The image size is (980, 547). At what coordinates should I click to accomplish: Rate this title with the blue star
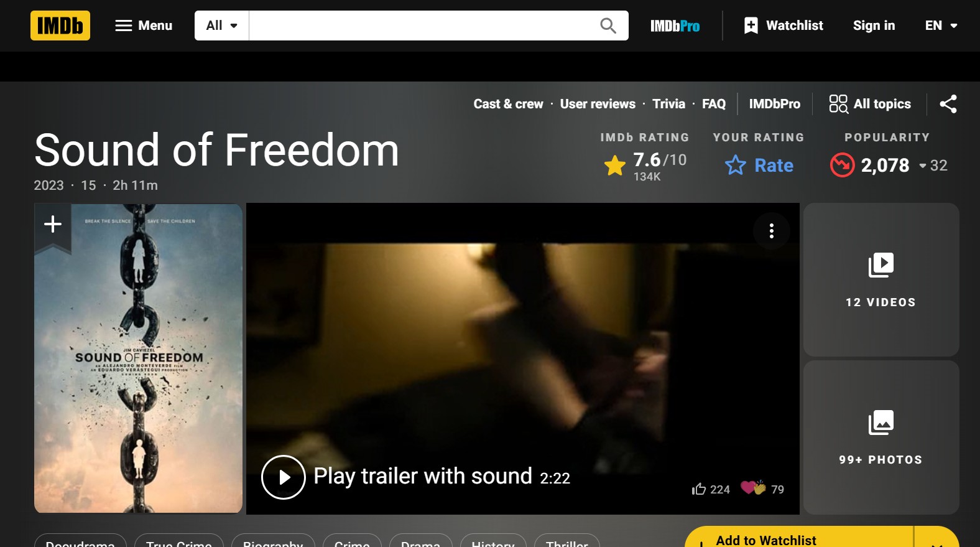(759, 166)
